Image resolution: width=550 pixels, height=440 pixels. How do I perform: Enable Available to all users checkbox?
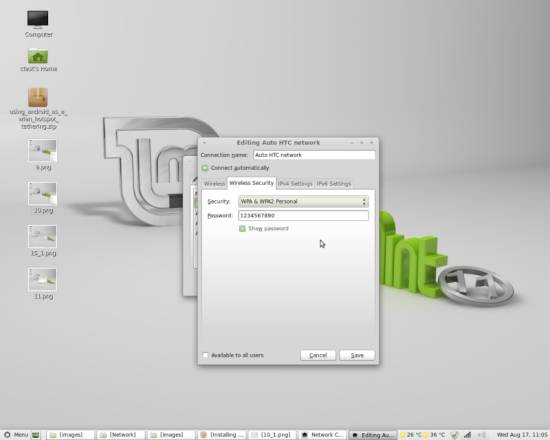tap(206, 355)
